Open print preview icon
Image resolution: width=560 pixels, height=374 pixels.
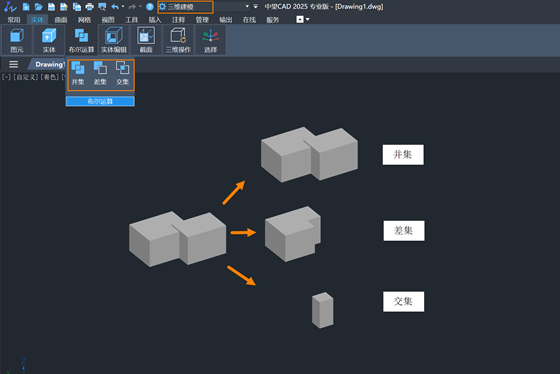[102, 6]
